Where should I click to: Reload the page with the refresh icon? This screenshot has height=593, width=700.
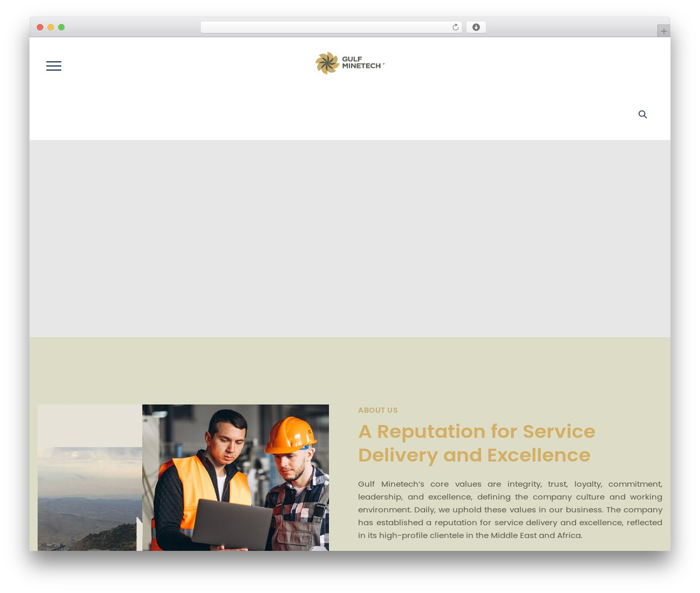tap(455, 27)
